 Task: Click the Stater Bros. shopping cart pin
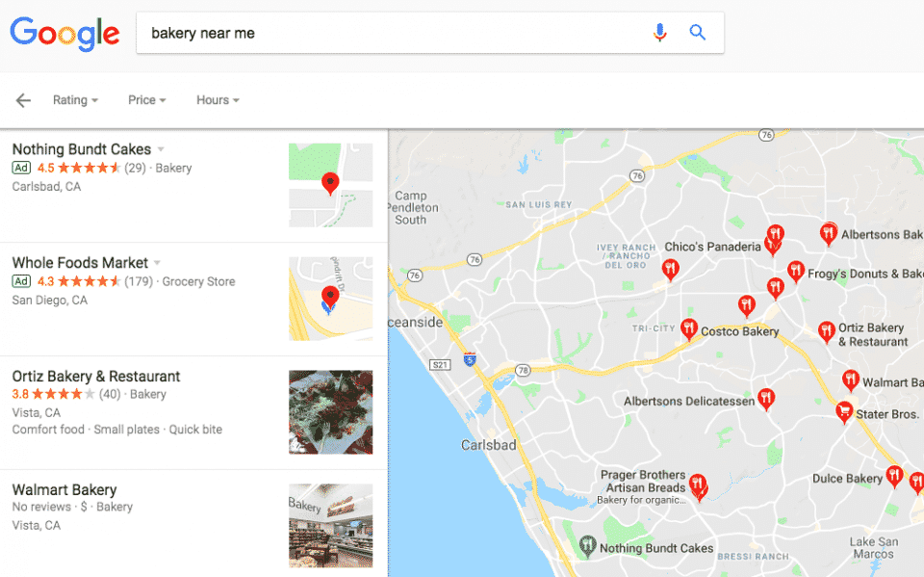844,412
